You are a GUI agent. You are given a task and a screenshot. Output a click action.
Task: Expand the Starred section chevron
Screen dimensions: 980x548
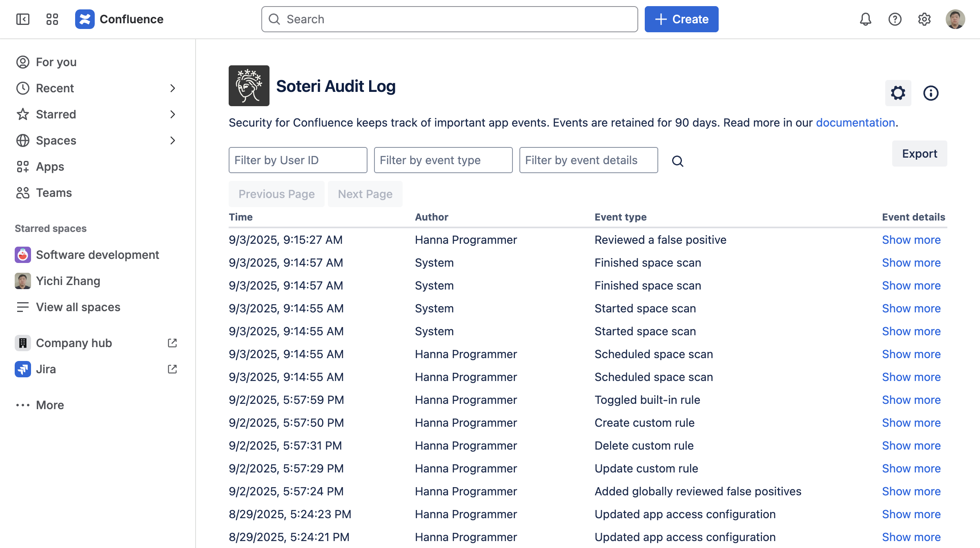point(172,114)
